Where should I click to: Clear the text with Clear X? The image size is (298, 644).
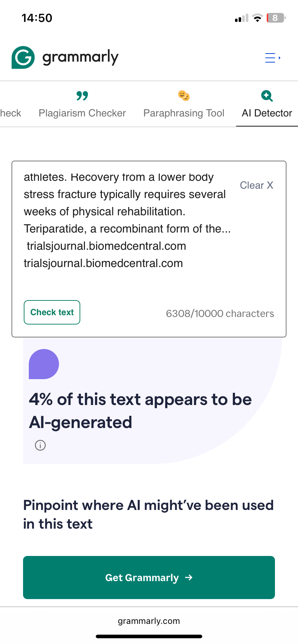pyautogui.click(x=256, y=185)
